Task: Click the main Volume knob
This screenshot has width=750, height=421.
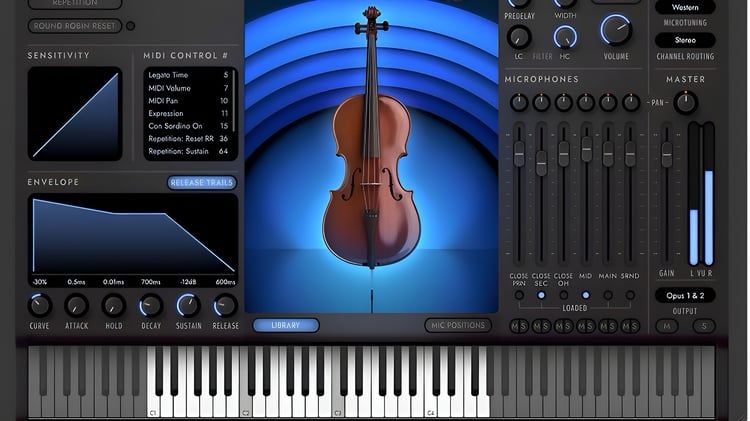Action: click(617, 30)
